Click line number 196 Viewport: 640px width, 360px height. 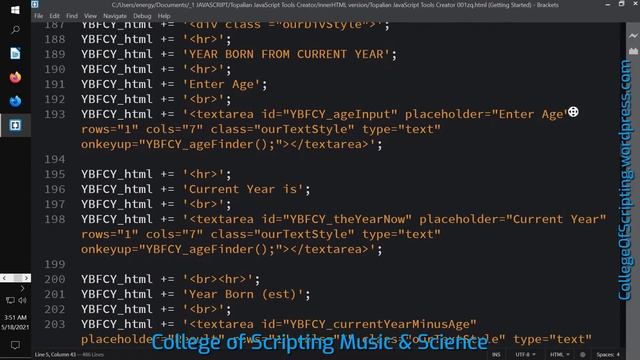point(55,189)
